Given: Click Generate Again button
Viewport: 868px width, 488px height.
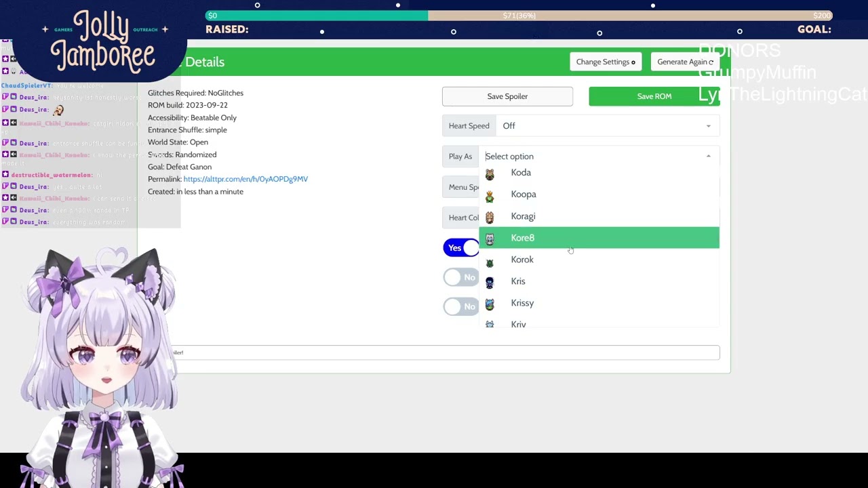Looking at the screenshot, I should coord(685,62).
